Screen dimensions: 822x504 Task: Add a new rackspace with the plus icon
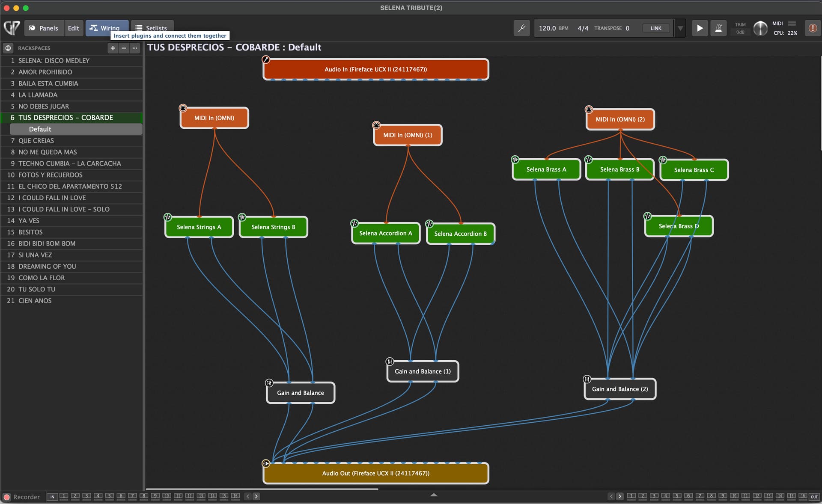click(113, 48)
